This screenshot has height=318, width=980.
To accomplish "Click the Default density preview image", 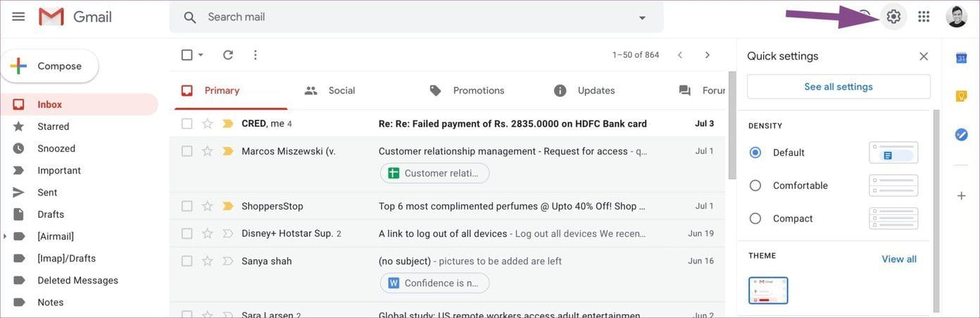I will click(x=893, y=152).
